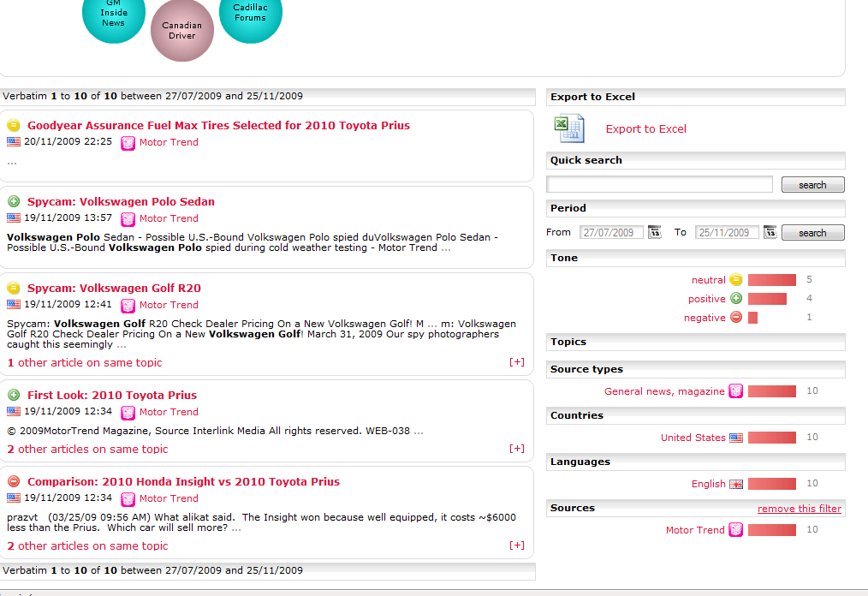Click the General news, magazine source type icon

coord(735,391)
